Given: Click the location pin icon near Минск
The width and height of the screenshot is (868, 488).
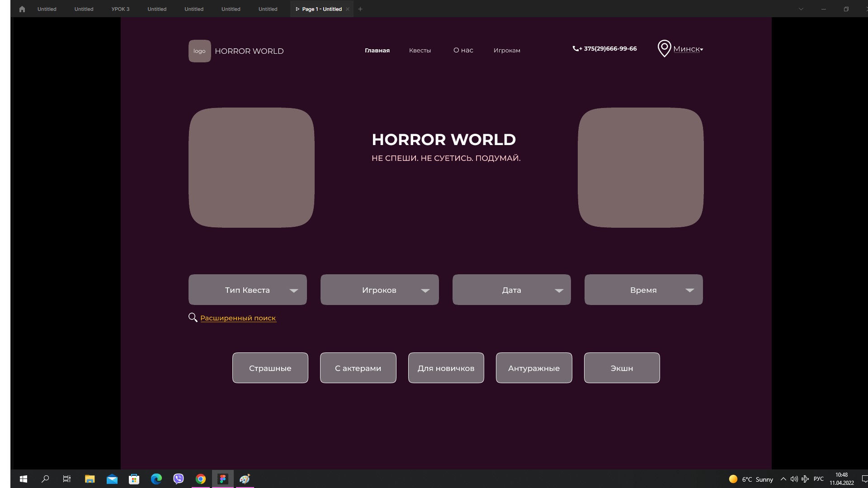Looking at the screenshot, I should pos(664,48).
